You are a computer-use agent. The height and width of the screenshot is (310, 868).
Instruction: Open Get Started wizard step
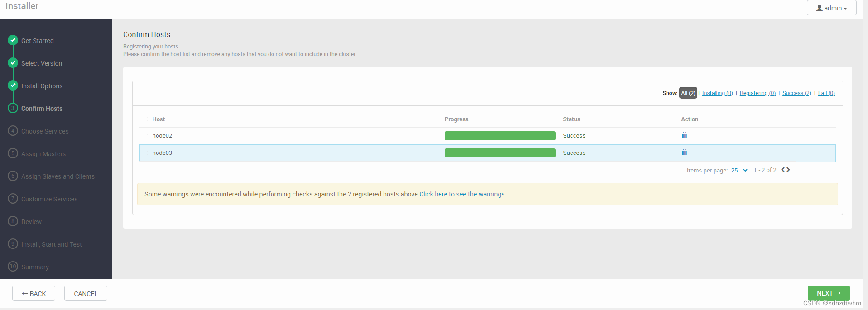pos(38,41)
